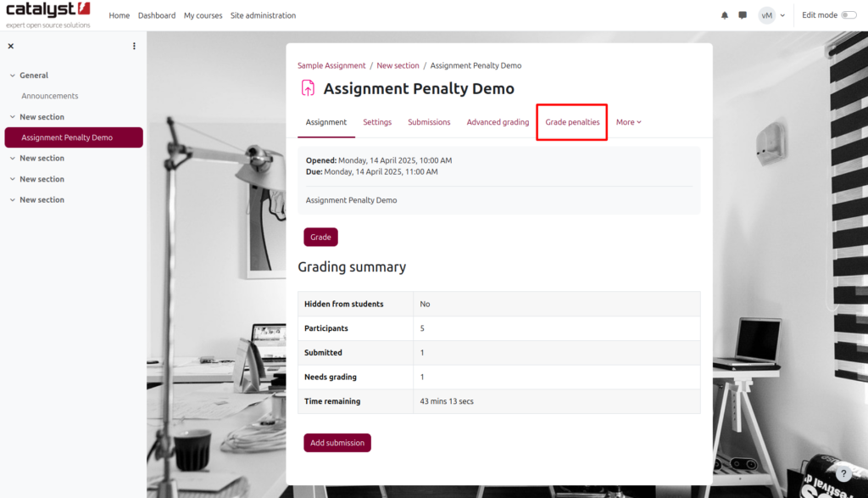Open course index three-dot options menu
This screenshot has width=868, height=498.
tap(134, 47)
